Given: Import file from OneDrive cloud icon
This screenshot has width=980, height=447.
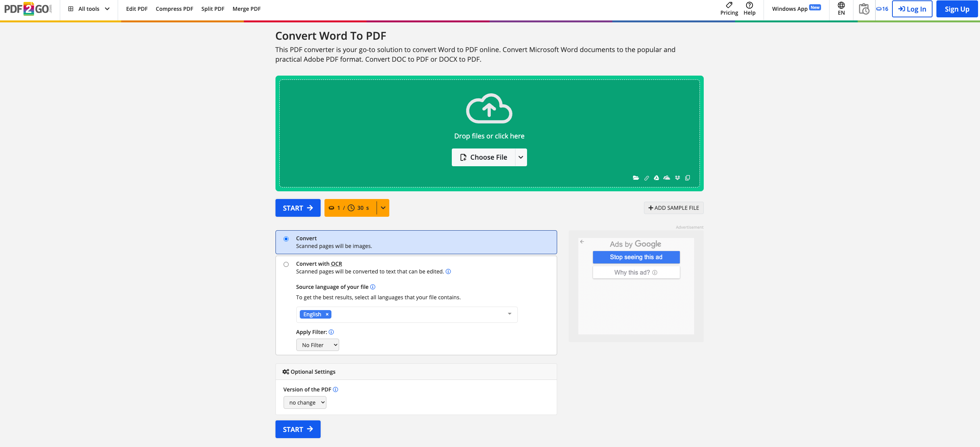Looking at the screenshot, I should point(667,178).
